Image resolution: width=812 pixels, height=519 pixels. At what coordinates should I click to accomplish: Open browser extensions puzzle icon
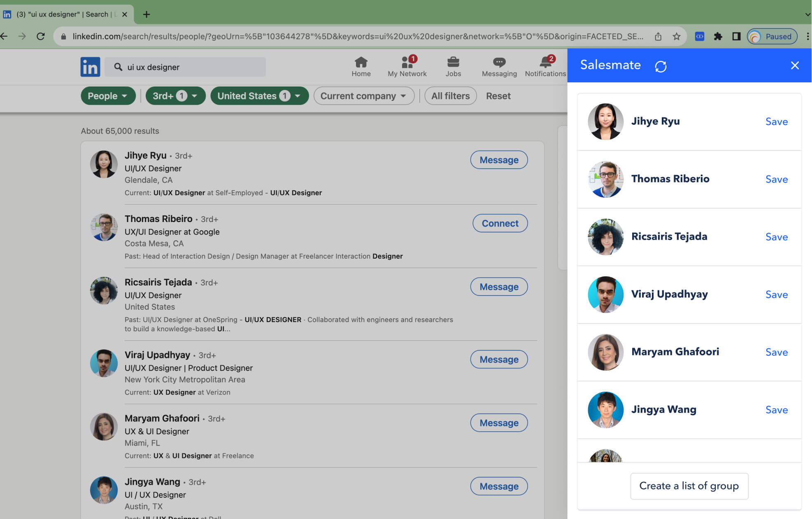718,36
